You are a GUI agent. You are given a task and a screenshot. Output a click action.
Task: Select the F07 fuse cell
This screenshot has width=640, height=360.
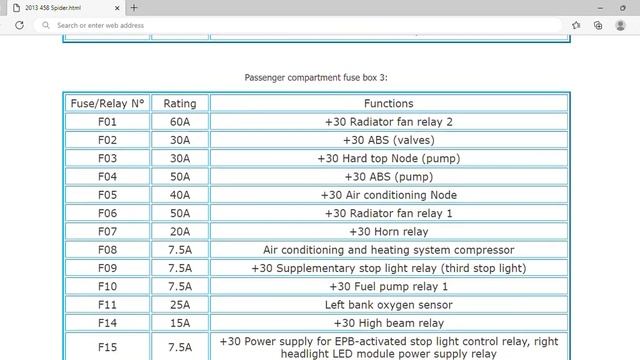(107, 232)
